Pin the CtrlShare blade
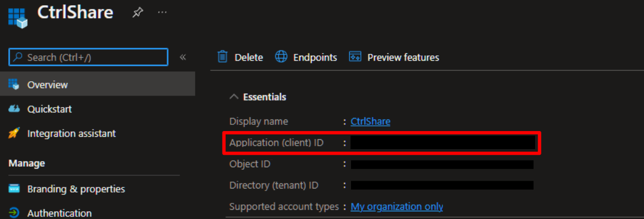 coord(137,12)
